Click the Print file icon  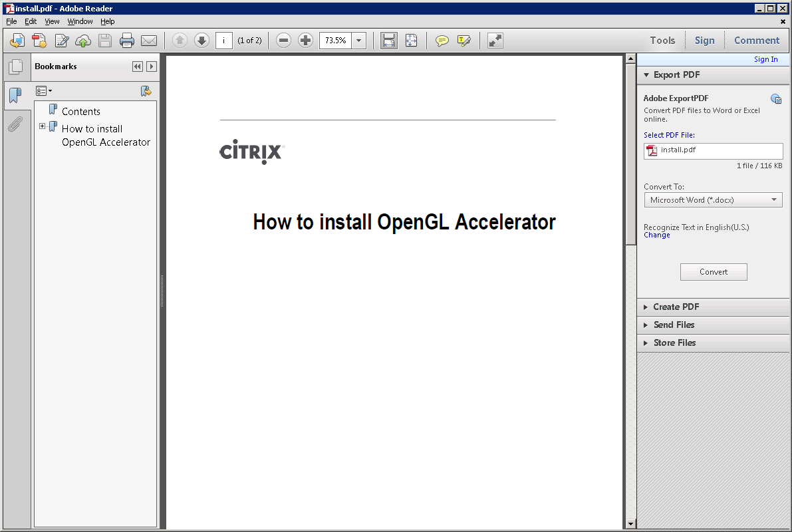tap(126, 41)
